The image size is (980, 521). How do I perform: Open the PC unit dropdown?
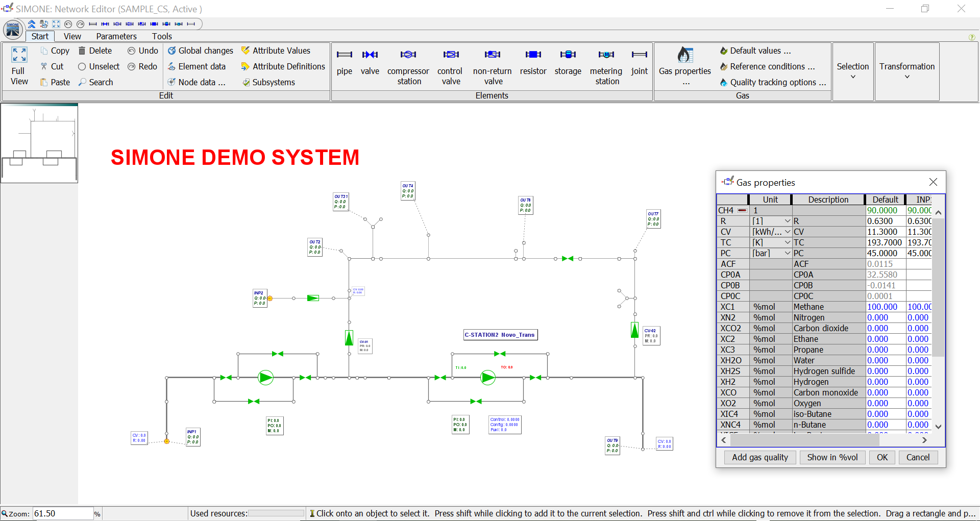point(788,253)
